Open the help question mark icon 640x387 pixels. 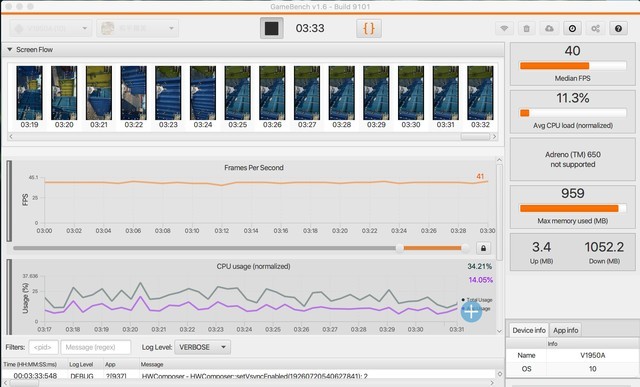point(618,28)
